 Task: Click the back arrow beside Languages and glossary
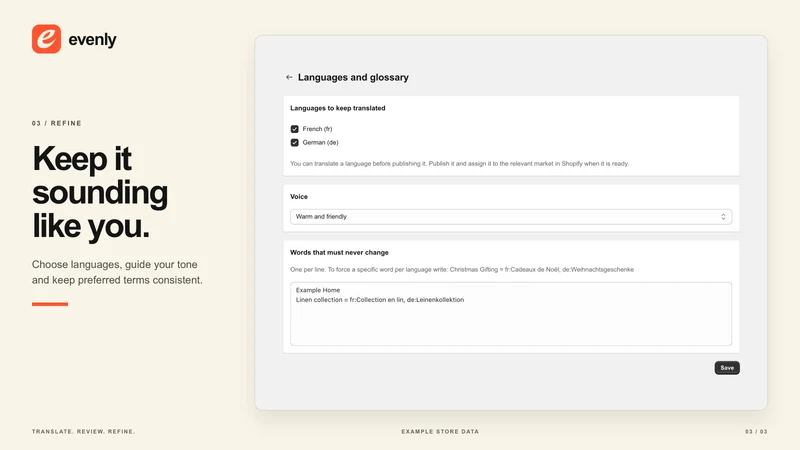[x=289, y=77]
